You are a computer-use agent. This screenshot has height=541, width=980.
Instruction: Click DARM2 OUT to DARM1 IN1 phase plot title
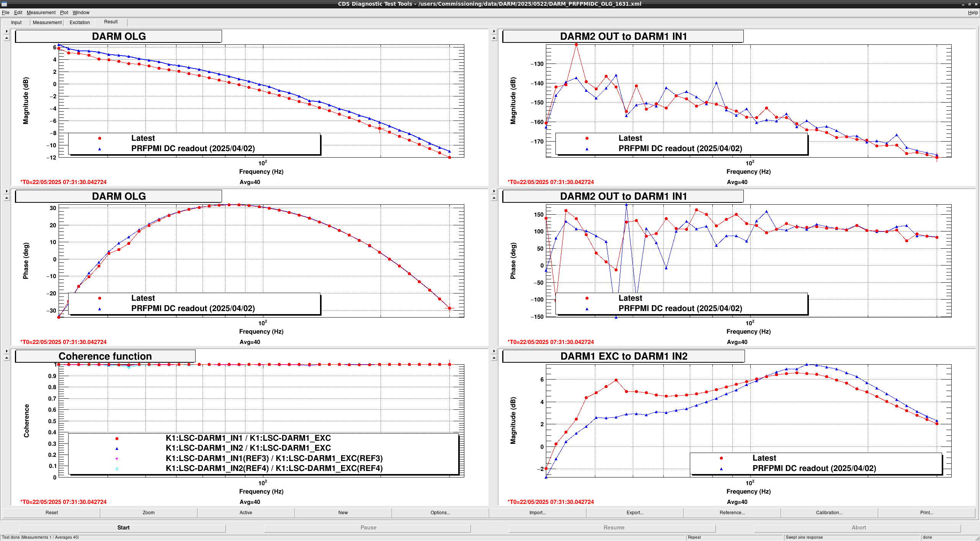pyautogui.click(x=623, y=196)
